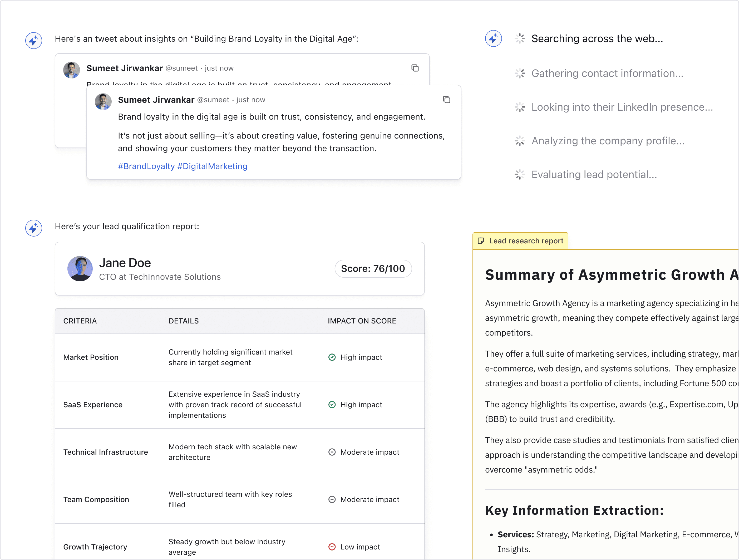The image size is (739, 560).
Task: Click Jane Doe's profile photo
Action: point(80,269)
